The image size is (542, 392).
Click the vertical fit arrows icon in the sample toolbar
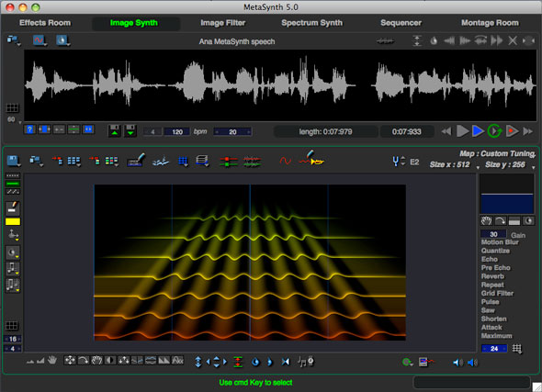coord(417,40)
